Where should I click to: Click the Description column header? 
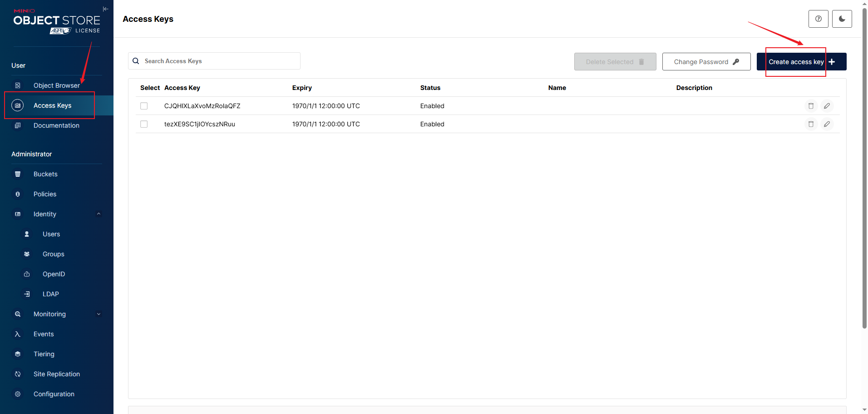coord(694,88)
